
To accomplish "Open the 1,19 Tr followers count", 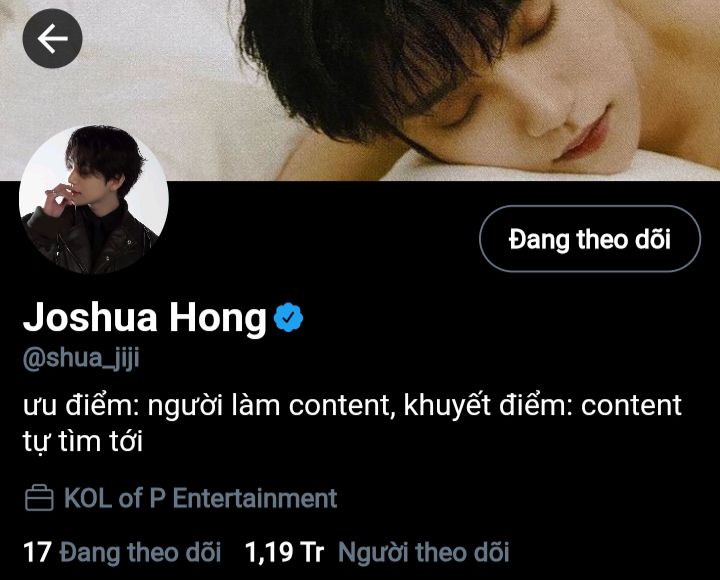I will pos(285,552).
